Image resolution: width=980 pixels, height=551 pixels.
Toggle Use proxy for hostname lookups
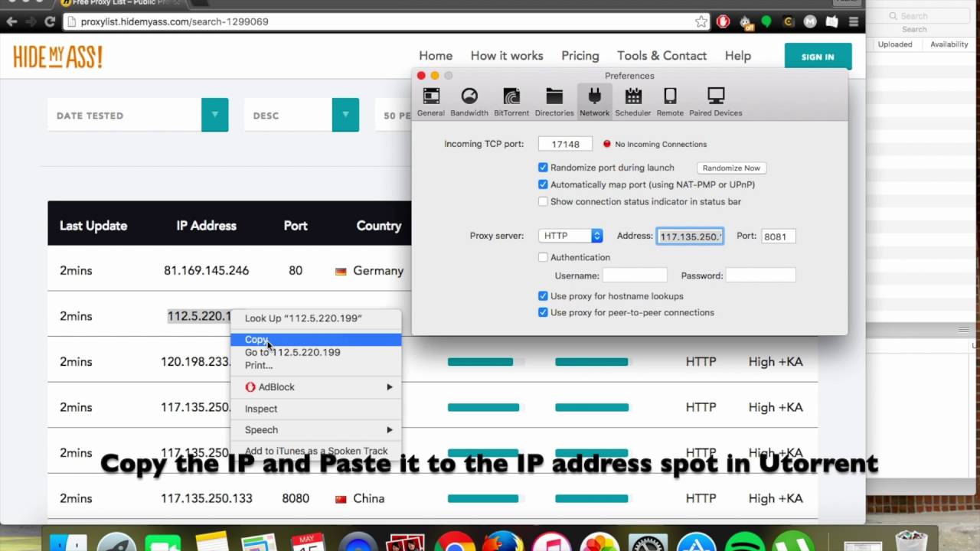543,296
